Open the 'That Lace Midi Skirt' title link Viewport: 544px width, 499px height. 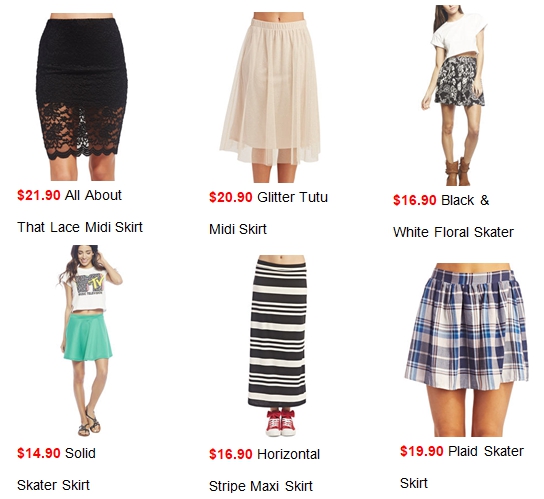80,227
